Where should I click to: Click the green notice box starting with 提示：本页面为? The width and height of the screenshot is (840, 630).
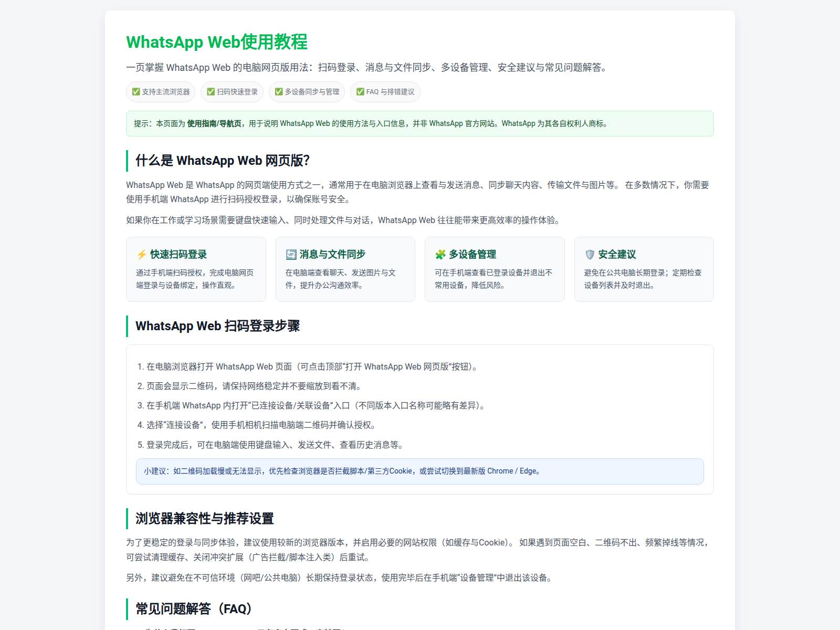(420, 124)
